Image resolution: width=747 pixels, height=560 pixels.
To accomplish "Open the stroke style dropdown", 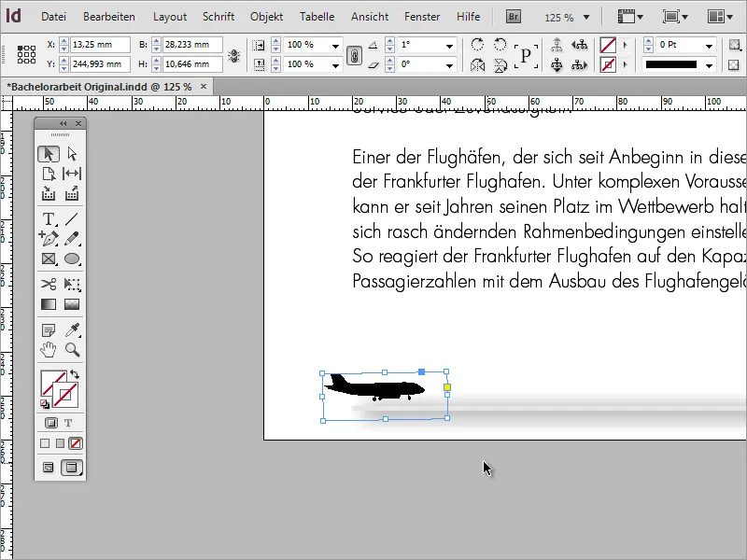I will tap(709, 65).
